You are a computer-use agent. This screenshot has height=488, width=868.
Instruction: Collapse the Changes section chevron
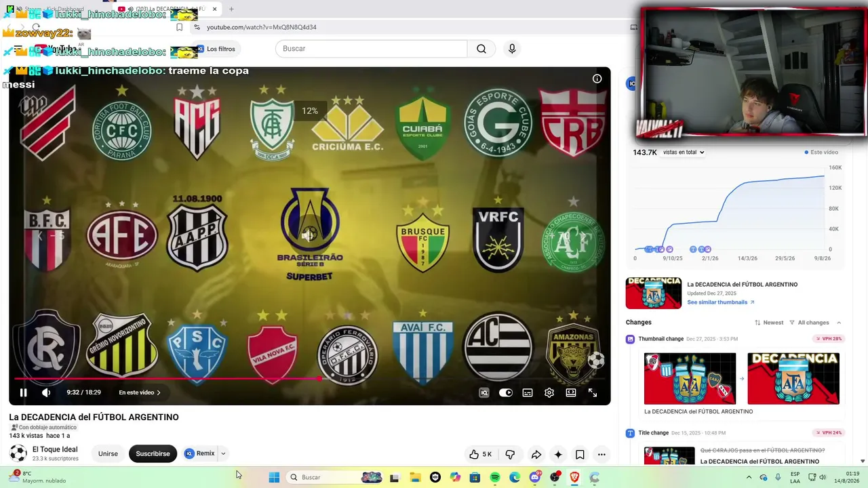(839, 323)
